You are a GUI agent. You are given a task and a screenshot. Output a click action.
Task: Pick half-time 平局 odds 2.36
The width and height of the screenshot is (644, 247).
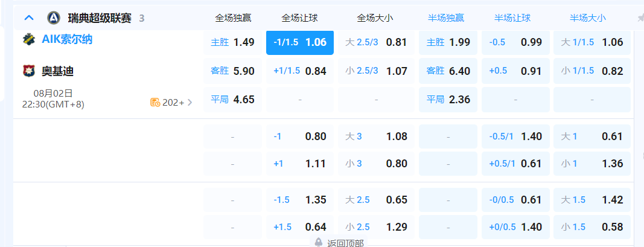click(x=448, y=100)
